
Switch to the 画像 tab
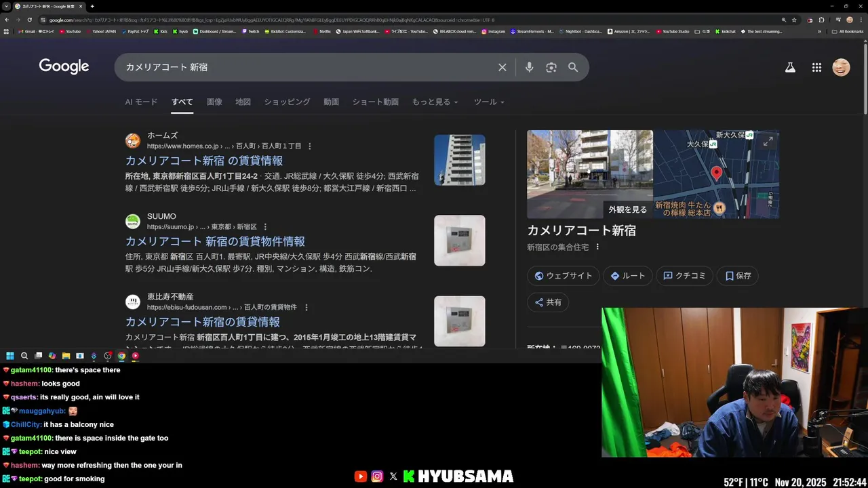214,102
